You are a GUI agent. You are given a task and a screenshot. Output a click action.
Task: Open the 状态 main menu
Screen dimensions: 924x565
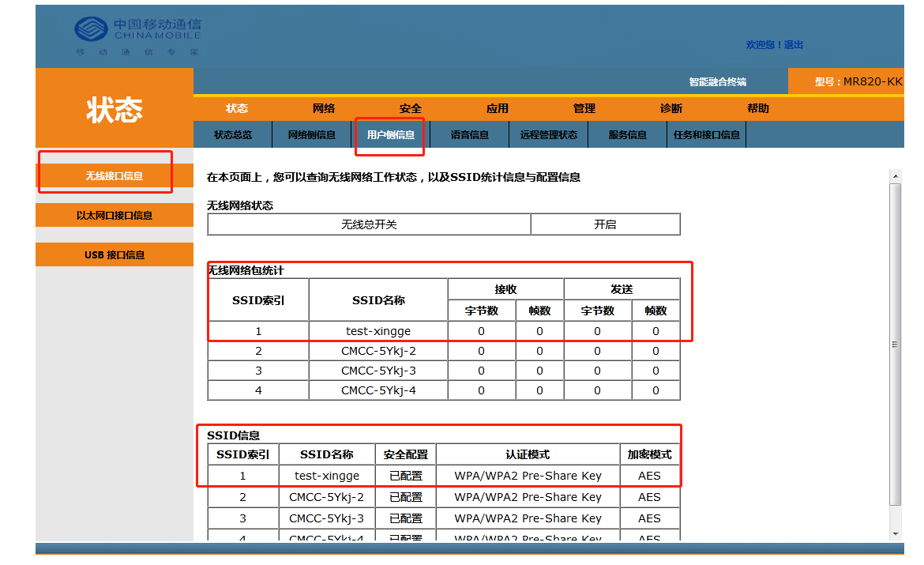(237, 108)
